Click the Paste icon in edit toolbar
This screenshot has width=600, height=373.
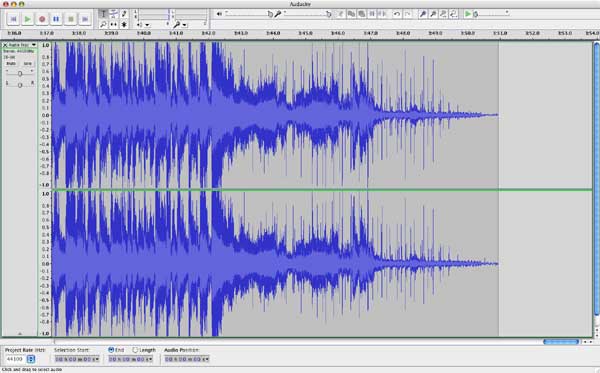(x=362, y=14)
